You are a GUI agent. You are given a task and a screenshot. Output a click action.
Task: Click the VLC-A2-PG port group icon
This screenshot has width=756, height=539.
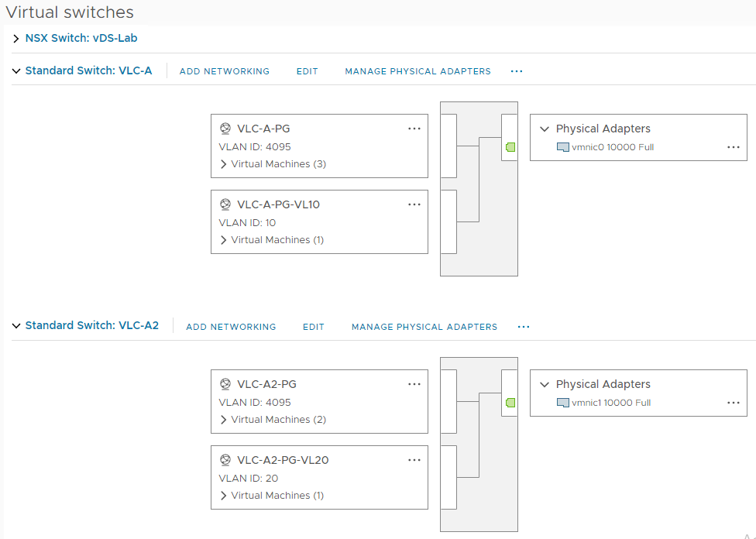225,384
